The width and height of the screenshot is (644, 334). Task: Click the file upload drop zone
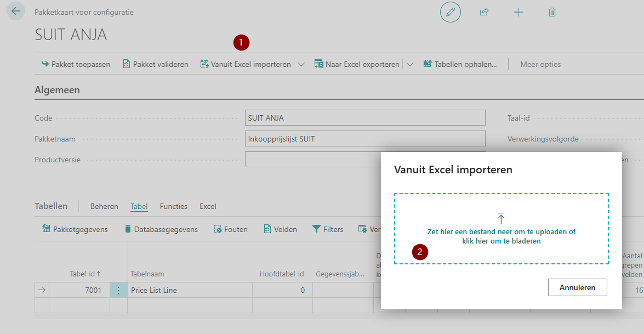pyautogui.click(x=501, y=228)
